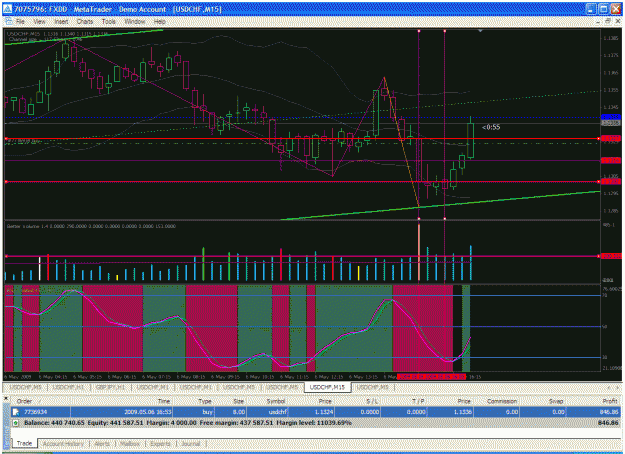The width and height of the screenshot is (625, 454).
Task: Select order number 7736934
Action: tap(35, 412)
